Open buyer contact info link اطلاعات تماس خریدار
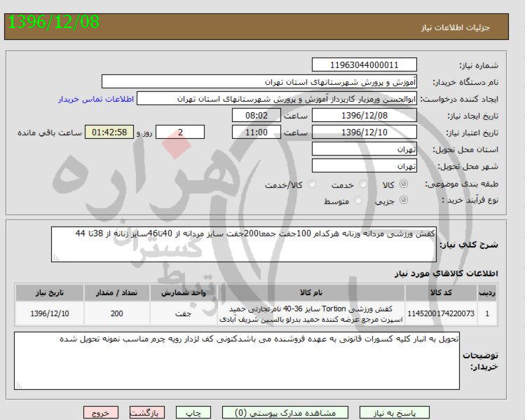This screenshot has height=420, width=525. pos(96,99)
